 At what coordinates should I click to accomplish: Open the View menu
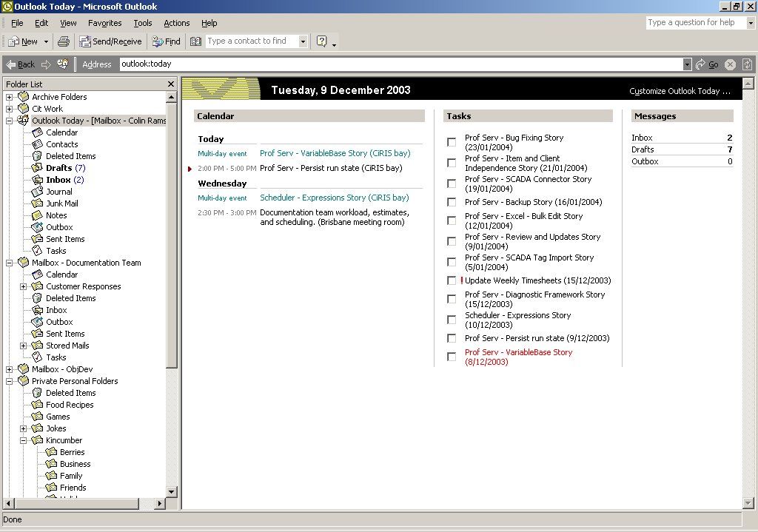[68, 23]
